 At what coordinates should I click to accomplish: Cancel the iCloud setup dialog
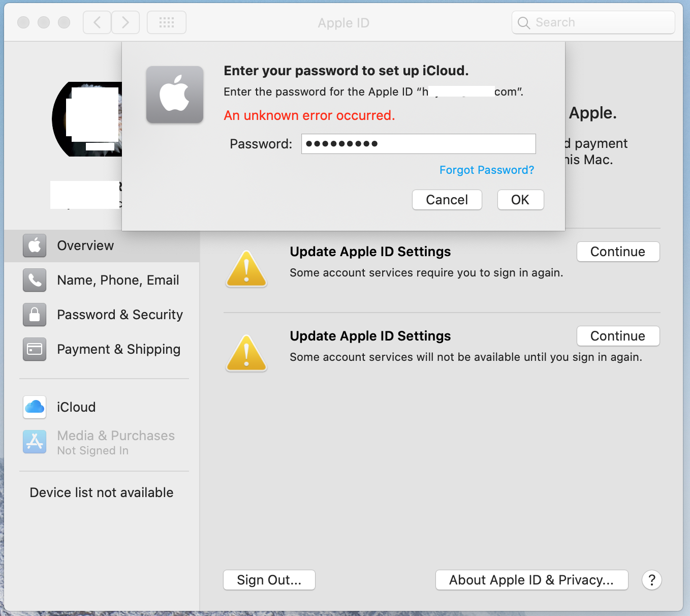[447, 200]
